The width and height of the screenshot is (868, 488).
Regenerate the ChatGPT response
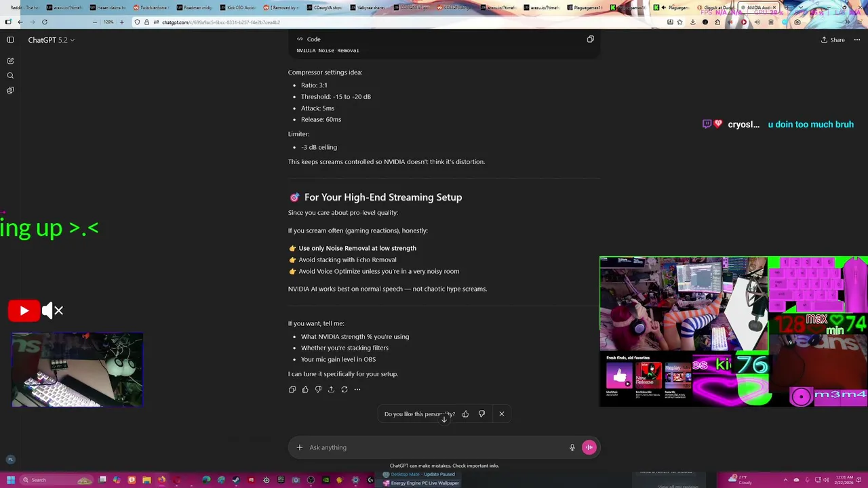pyautogui.click(x=344, y=389)
